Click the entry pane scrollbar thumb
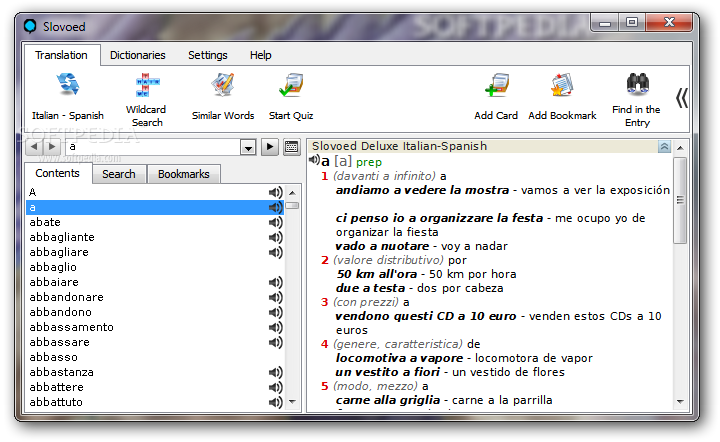Image resolution: width=720 pixels, height=442 pixels. 680,200
